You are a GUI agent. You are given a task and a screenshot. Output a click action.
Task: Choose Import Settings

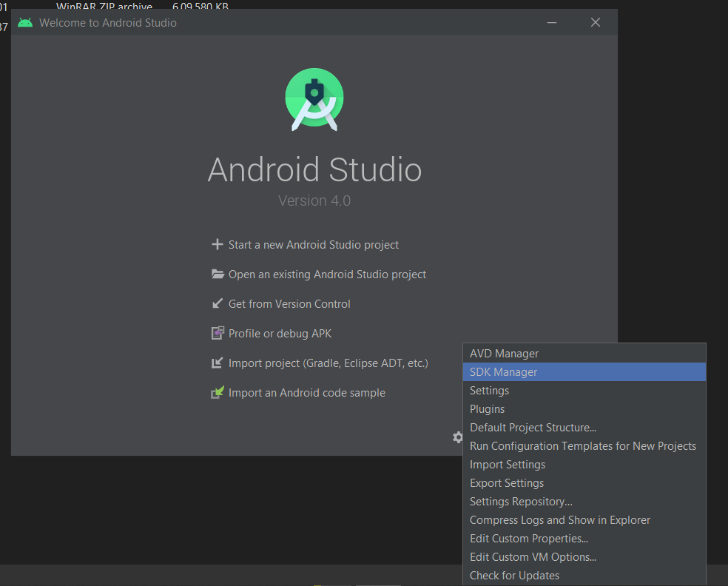pyautogui.click(x=584, y=465)
